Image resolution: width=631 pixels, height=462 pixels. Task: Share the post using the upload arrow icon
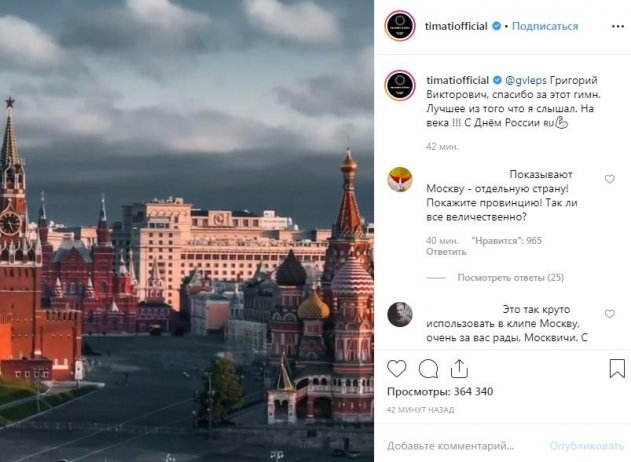pyautogui.click(x=459, y=368)
